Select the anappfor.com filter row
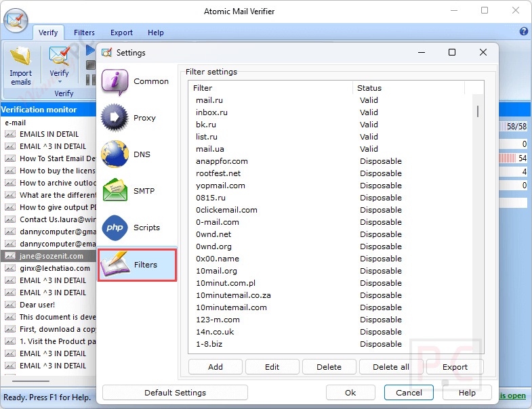This screenshot has height=409, width=532. point(331,161)
